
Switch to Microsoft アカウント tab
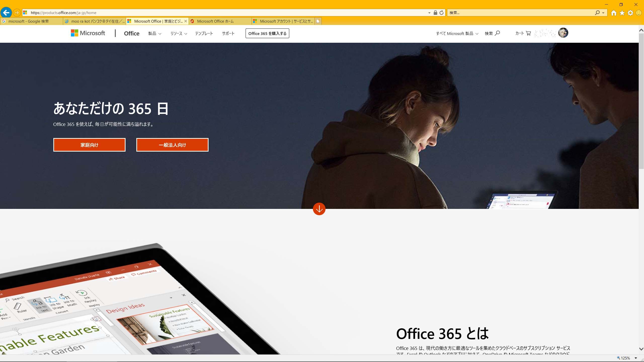[283, 21]
